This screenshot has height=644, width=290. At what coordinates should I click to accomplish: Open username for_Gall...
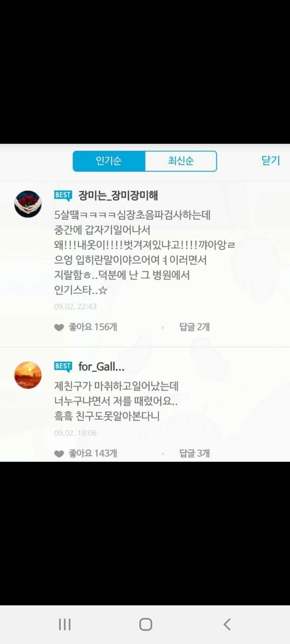coord(101,367)
